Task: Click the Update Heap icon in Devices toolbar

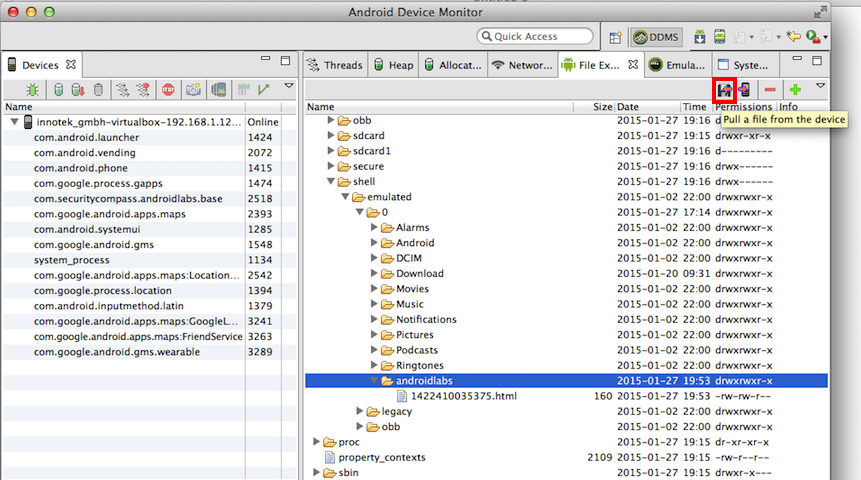Action: click(58, 90)
